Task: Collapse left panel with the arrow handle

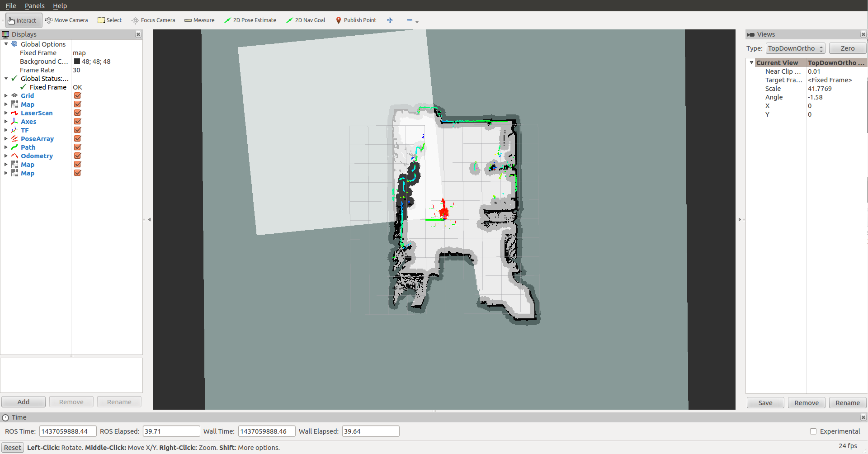Action: coord(149,220)
